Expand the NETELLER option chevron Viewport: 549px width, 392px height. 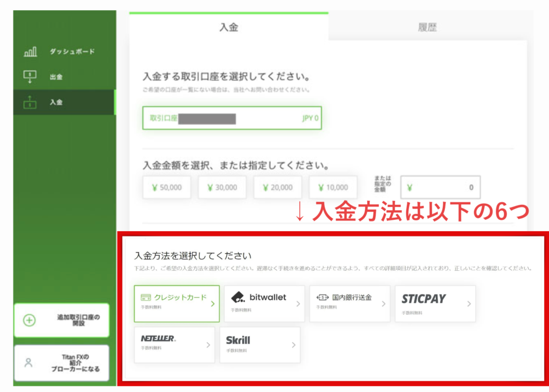(208, 345)
